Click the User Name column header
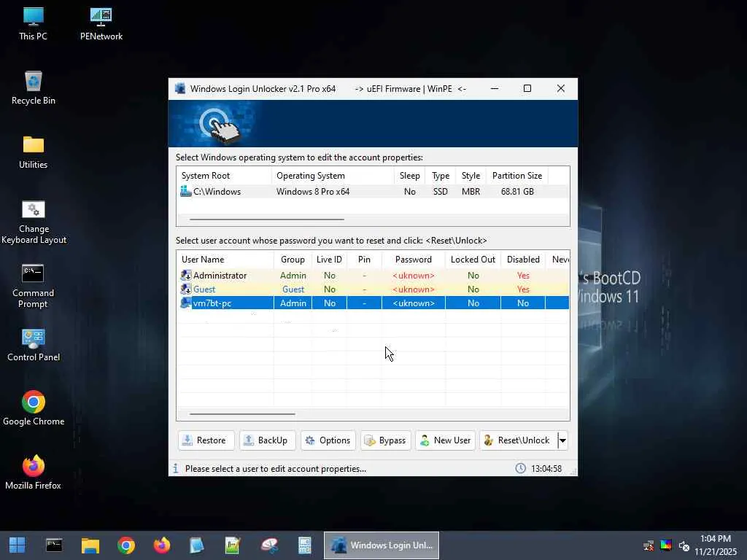747x560 pixels. click(225, 260)
